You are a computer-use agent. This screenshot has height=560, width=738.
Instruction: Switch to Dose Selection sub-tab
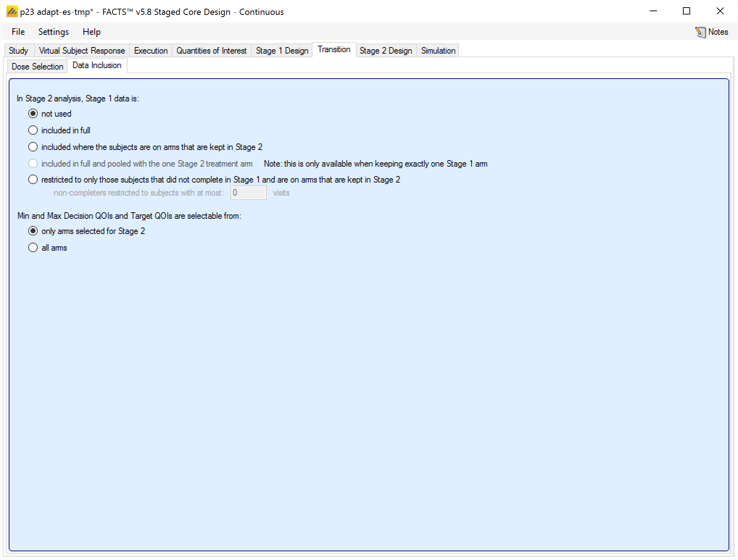click(37, 67)
